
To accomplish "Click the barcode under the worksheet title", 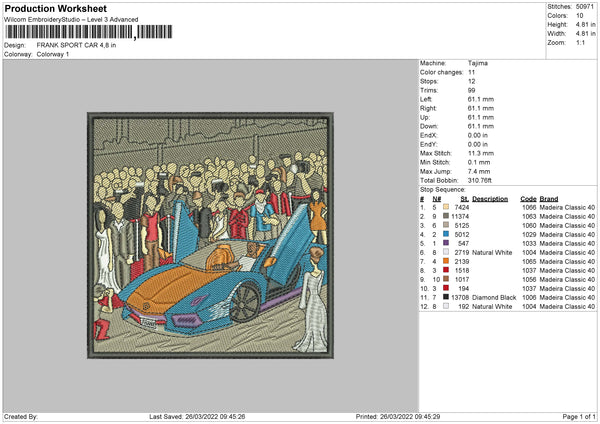I will (x=88, y=32).
